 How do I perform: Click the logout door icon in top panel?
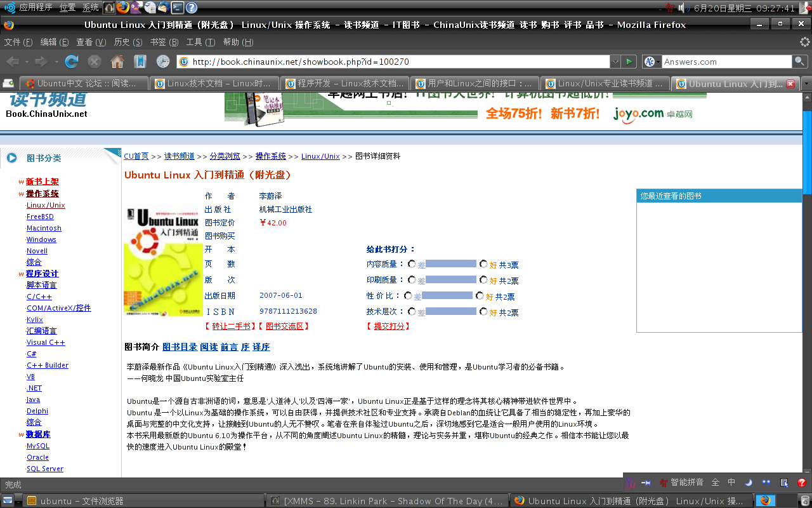point(804,8)
